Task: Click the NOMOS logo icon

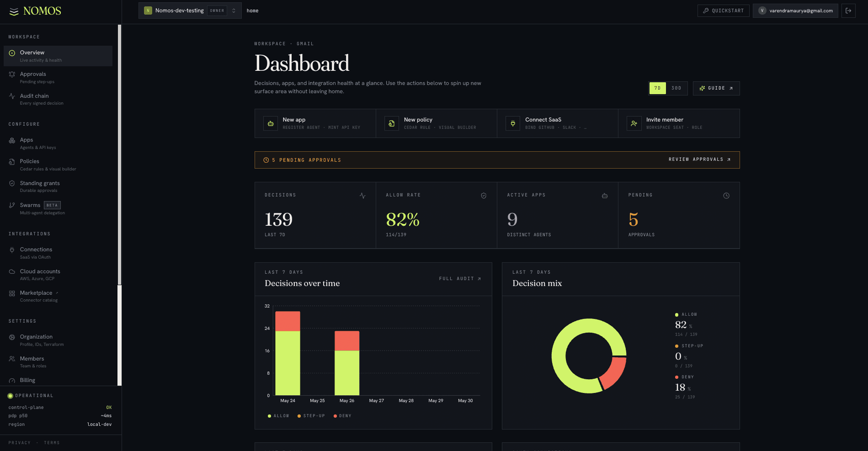Action: (14, 11)
